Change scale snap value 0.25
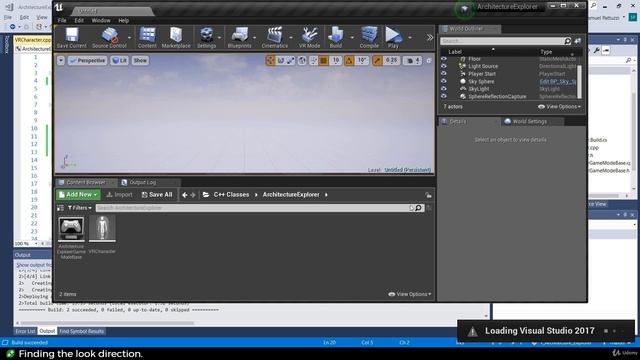Screen dimensions: 640x360 point(391,60)
